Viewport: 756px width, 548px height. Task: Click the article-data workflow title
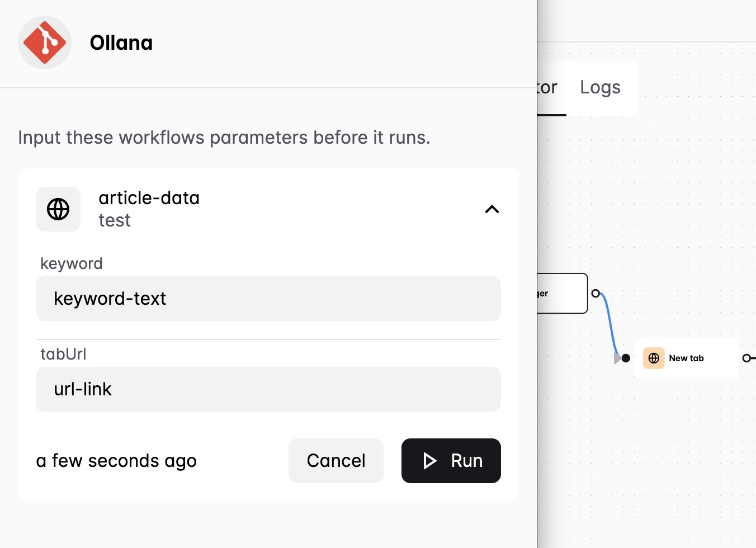click(149, 198)
